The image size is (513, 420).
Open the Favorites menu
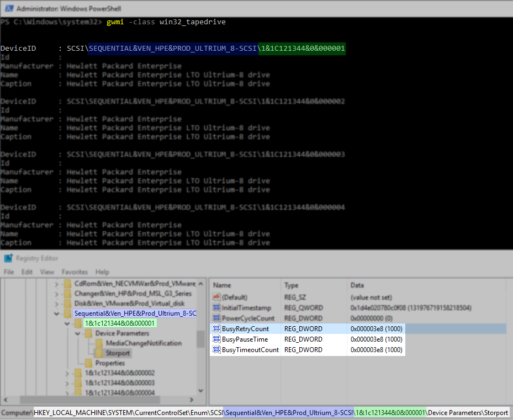[75, 272]
